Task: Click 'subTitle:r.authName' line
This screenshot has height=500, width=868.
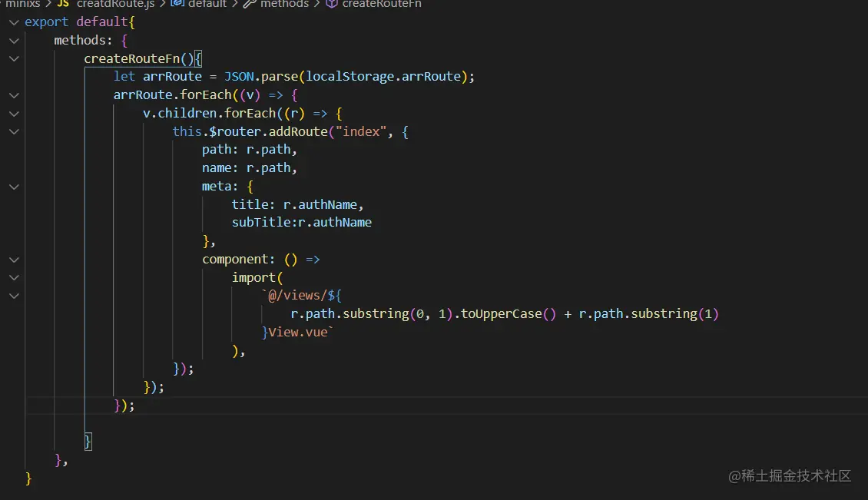Action: coord(302,223)
